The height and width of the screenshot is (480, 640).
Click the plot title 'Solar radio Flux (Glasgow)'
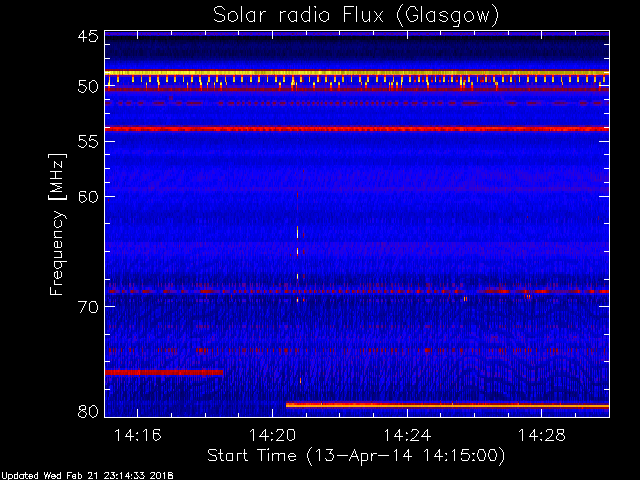(x=356, y=16)
